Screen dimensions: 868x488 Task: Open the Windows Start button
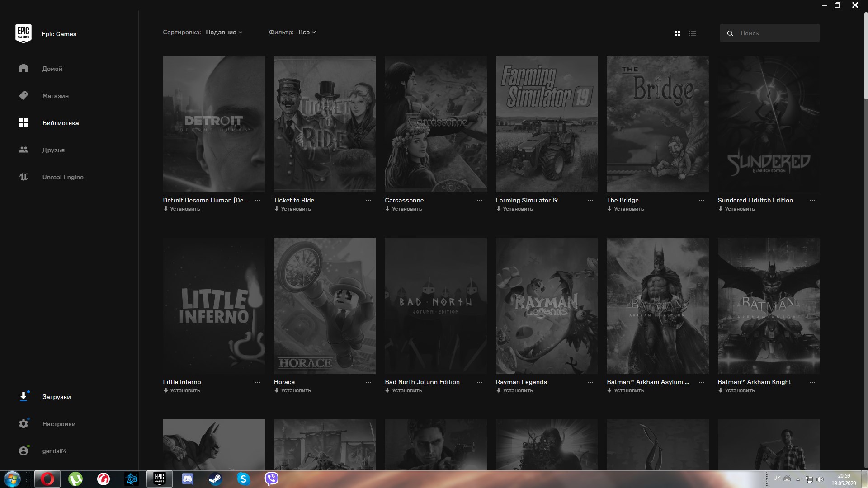point(12,479)
